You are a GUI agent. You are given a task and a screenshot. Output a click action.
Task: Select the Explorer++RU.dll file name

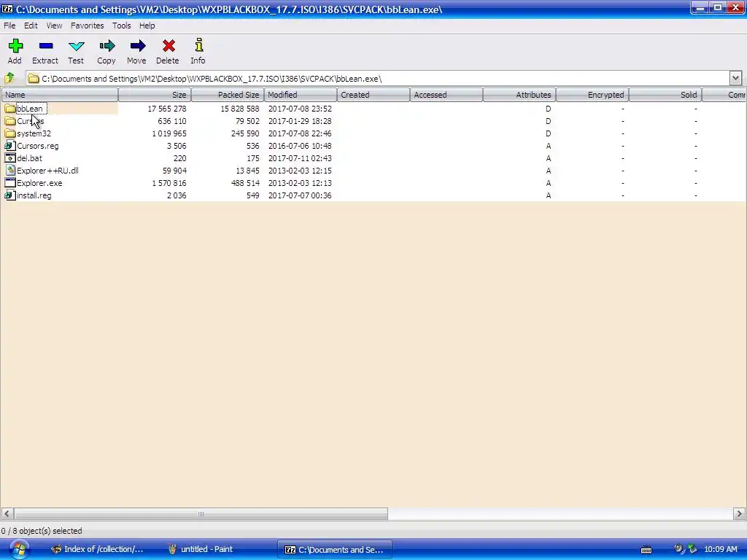click(x=47, y=171)
